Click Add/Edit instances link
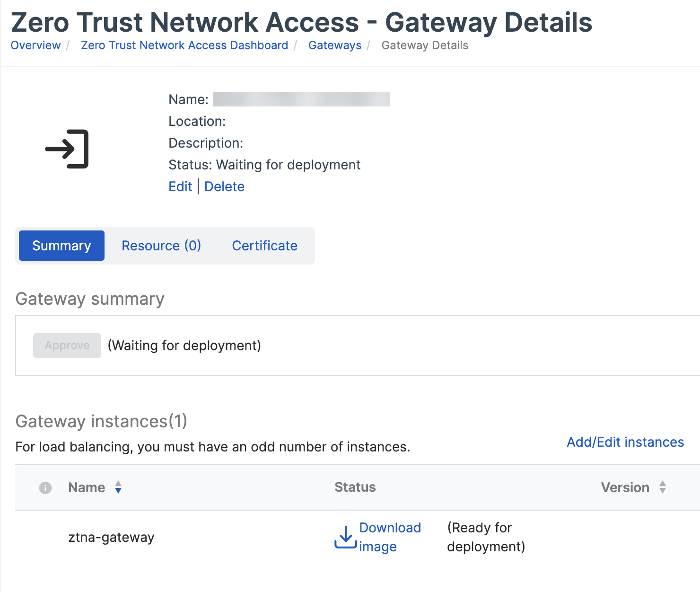The height and width of the screenshot is (592, 700). 625,442
